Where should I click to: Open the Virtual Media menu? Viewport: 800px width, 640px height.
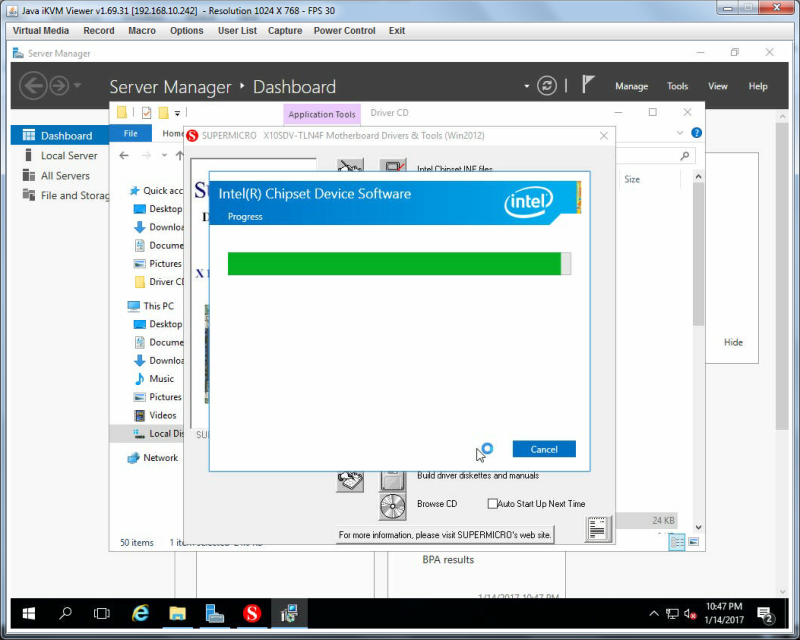pos(41,31)
